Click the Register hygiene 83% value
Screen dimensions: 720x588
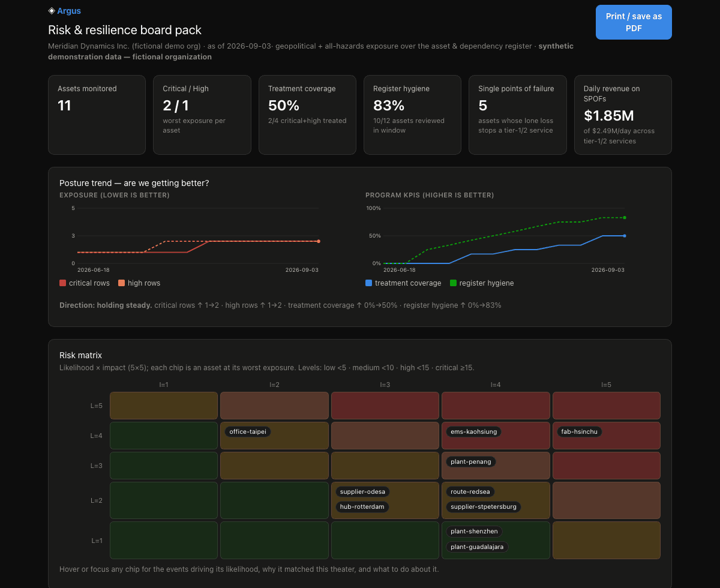click(x=389, y=106)
